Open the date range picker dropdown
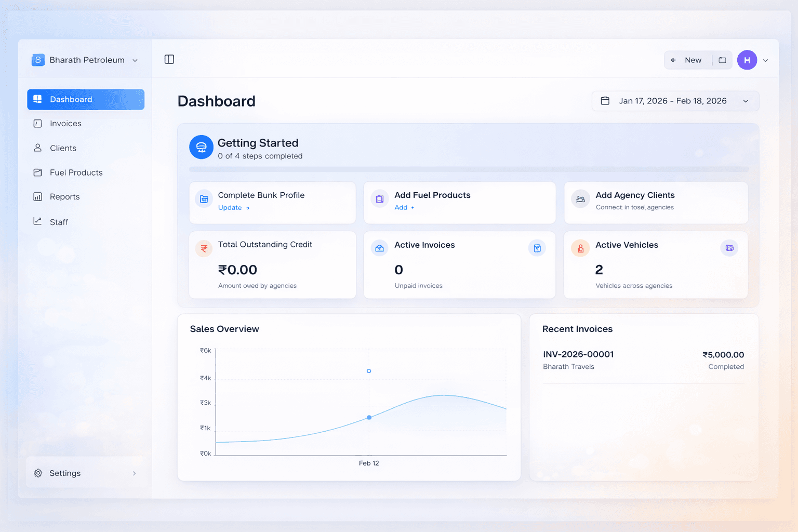 [x=675, y=101]
